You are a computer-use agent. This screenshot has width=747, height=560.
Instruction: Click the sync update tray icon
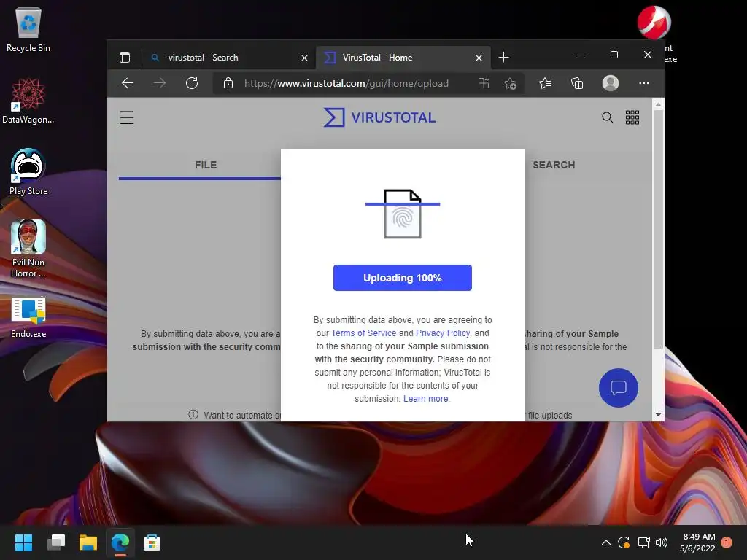[x=624, y=542]
